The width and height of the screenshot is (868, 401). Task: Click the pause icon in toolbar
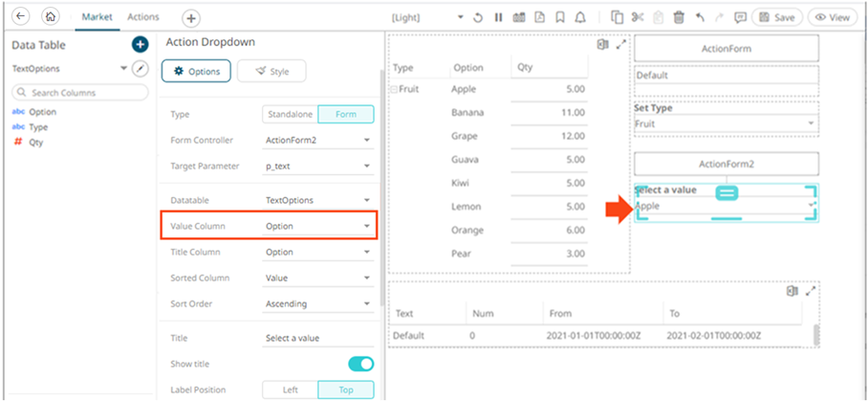pyautogui.click(x=498, y=17)
